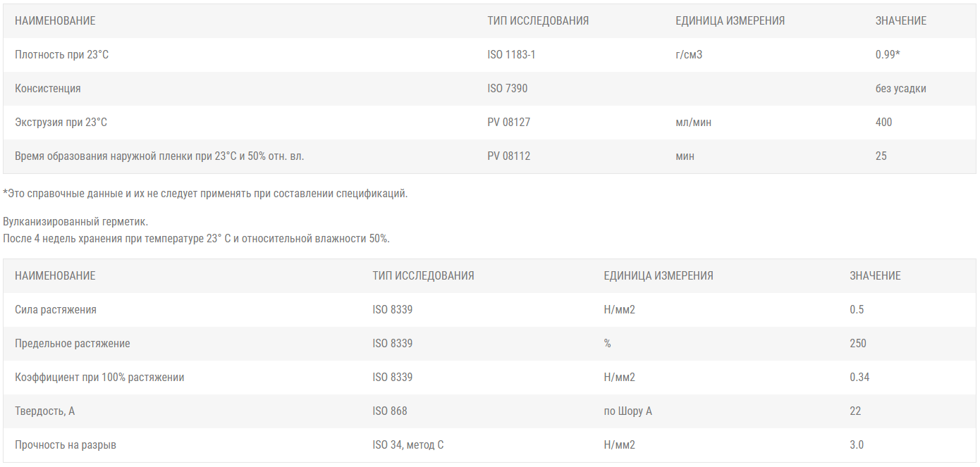Click the 'Экструзия при 23°C' row label
The image size is (980, 467).
(61, 123)
